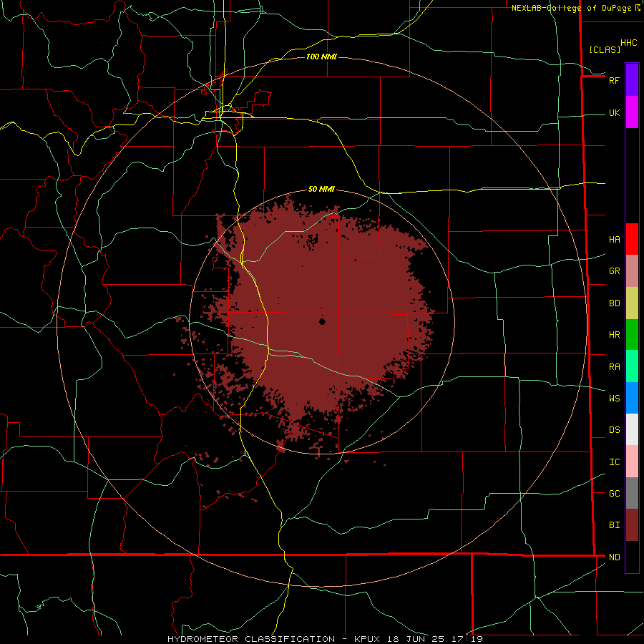Click the 100 NMI range ring label
This screenshot has width=644, height=644.
321,57
